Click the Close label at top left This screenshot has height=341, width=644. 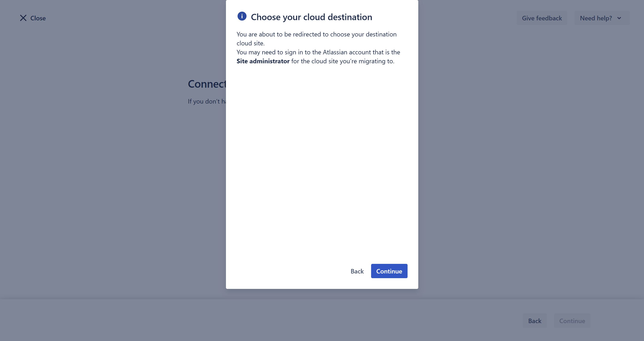click(38, 18)
